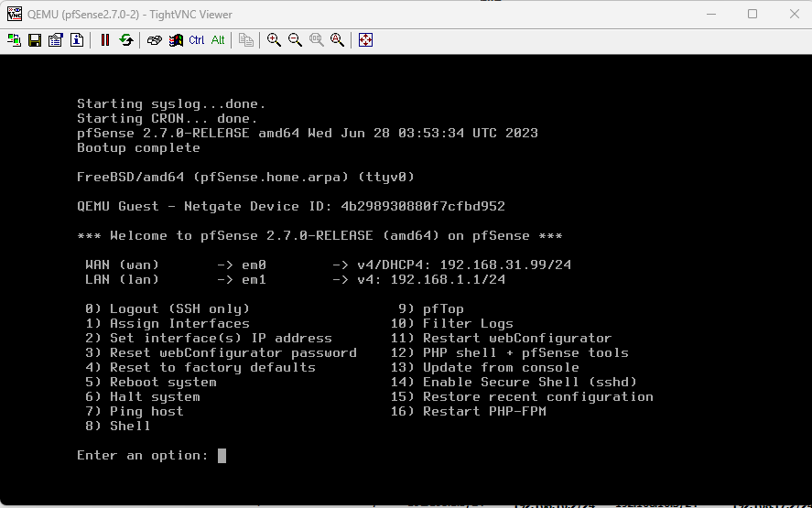This screenshot has width=812, height=508.
Task: Toggle the Alt key state
Action: tap(218, 40)
